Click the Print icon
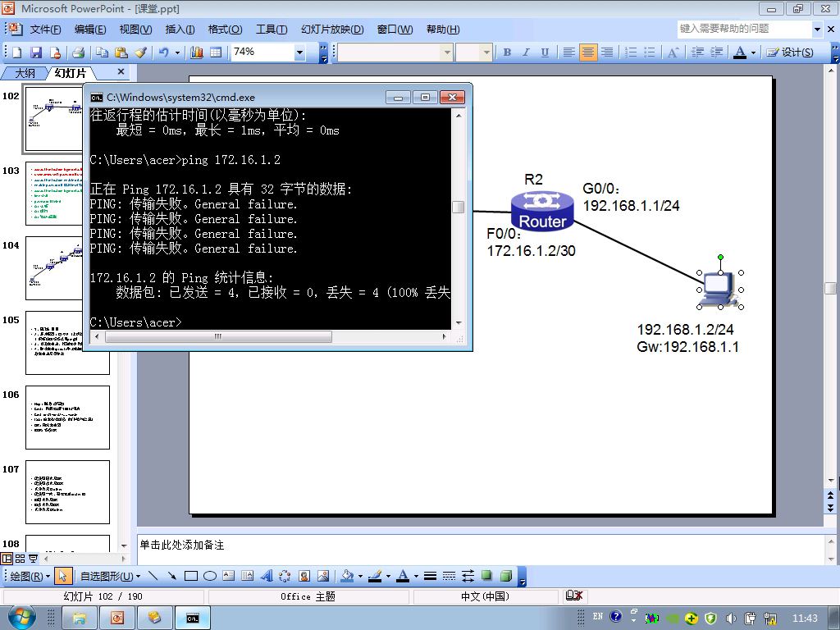The width and height of the screenshot is (840, 630). [78, 52]
